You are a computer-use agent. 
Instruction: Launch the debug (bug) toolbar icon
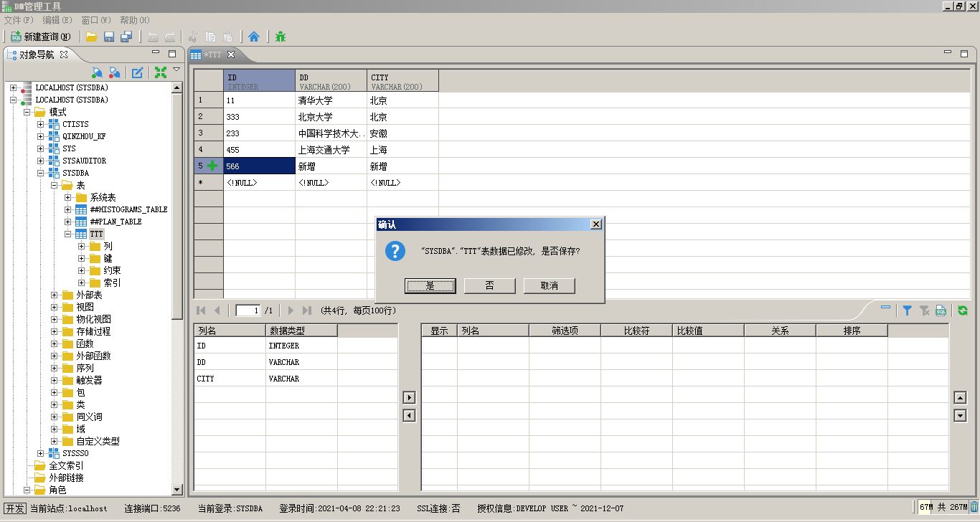281,37
